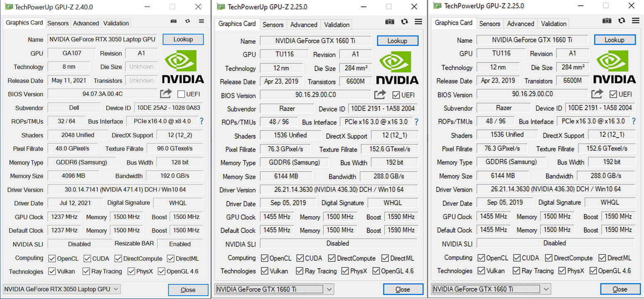This screenshot has width=644, height=299.
Task: Click the Bus Interface question mark in the middle window
Action: [x=416, y=122]
